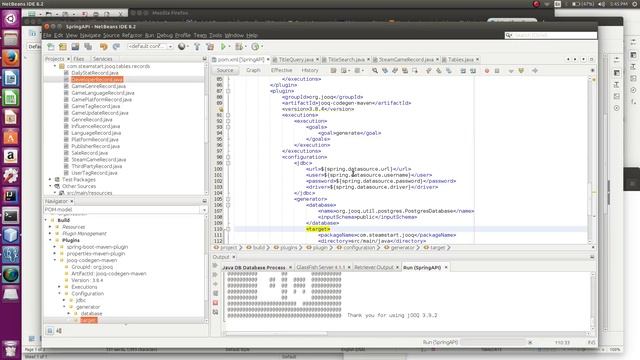Viewport: 640px width, 360px height.
Task: Click the New Project toolbar icon
Action: 63,47
